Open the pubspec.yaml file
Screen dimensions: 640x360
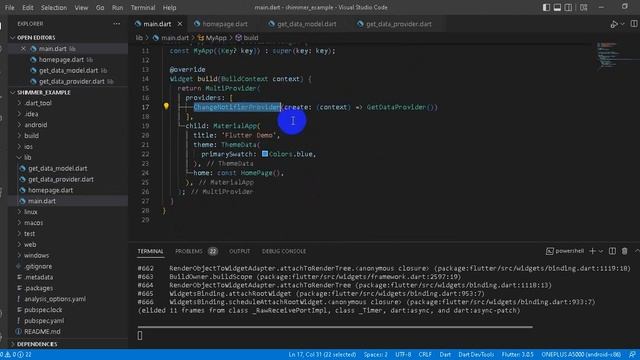(x=44, y=321)
